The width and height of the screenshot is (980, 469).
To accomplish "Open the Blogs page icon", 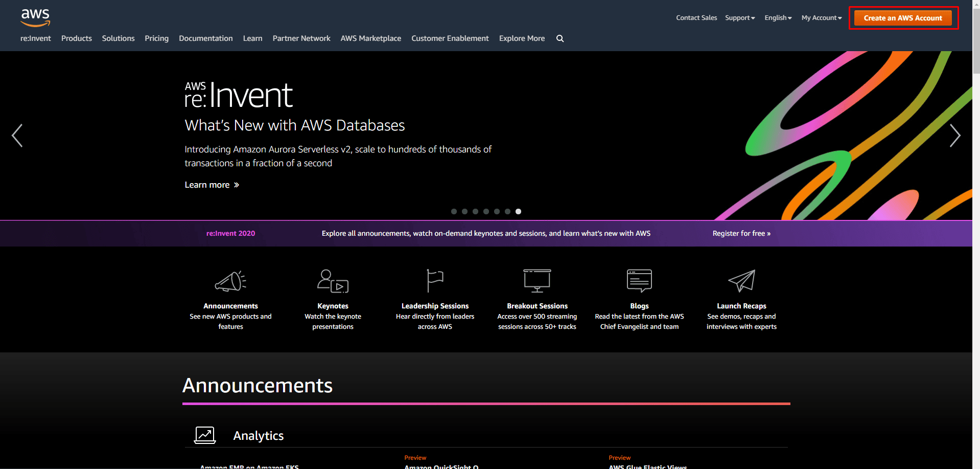I will click(639, 281).
